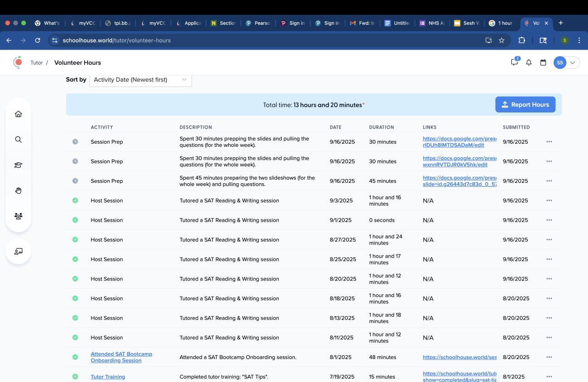Bookmark page with the star icon
This screenshot has width=588, height=382.
coord(502,40)
